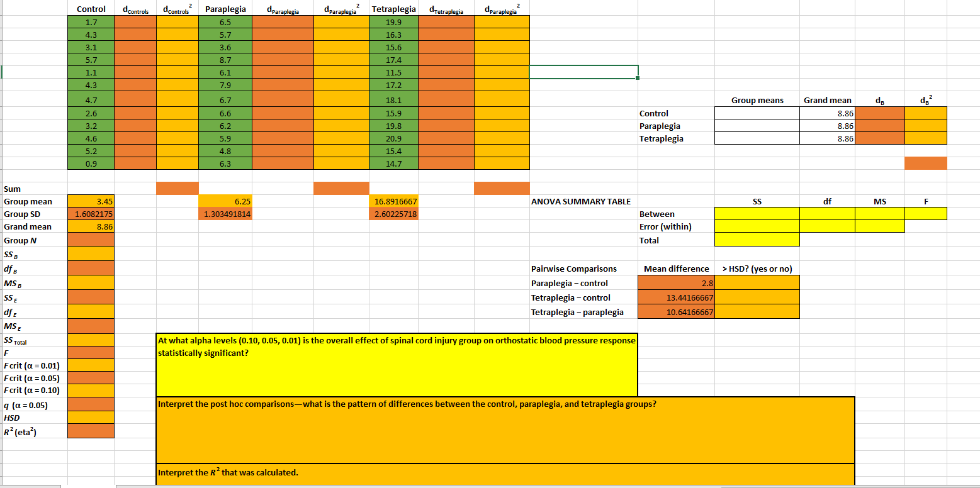The image size is (980, 488).
Task: Click the R squared eta squared answer cell
Action: (x=90, y=431)
